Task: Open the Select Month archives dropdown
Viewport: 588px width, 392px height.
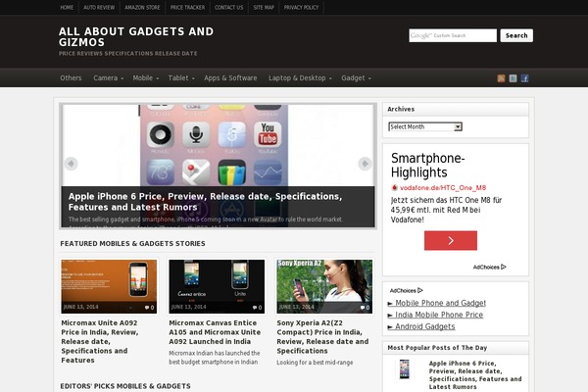Action: (x=425, y=126)
